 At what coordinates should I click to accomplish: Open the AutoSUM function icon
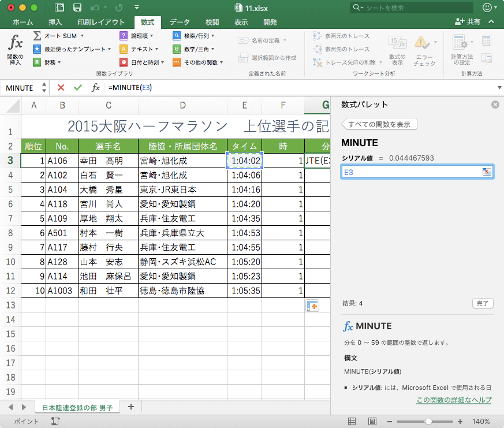coord(38,36)
